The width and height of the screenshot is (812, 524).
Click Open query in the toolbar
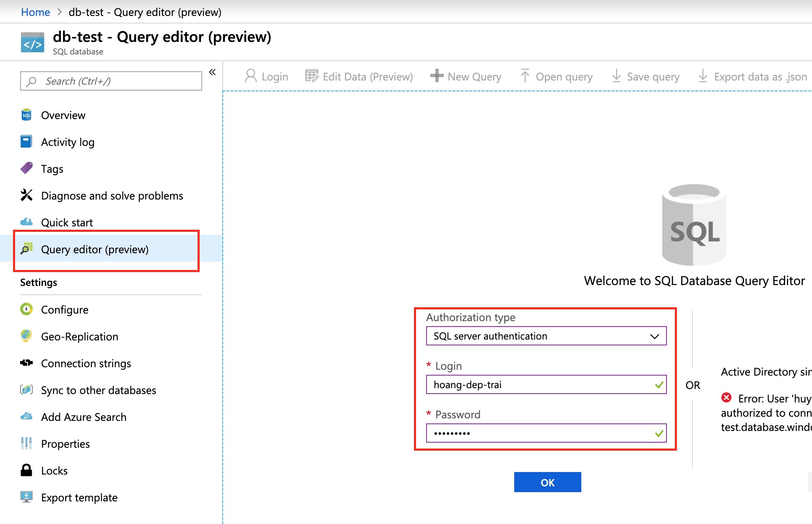pyautogui.click(x=557, y=77)
